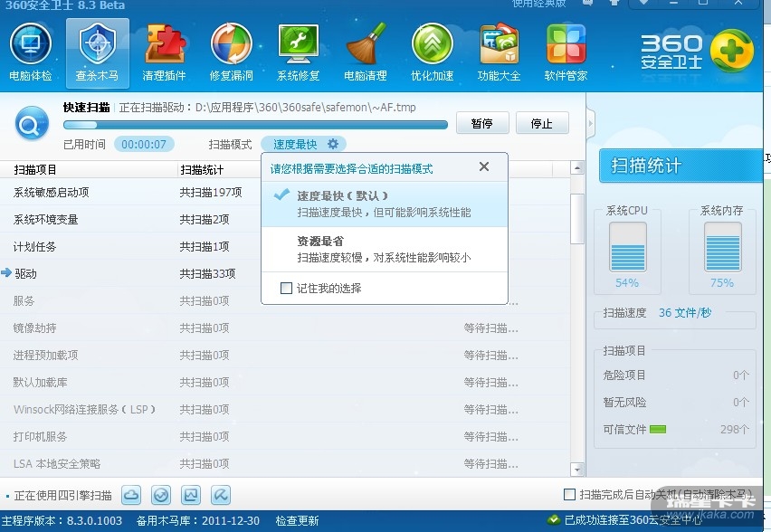Click elapsed time 00:00:07 value
The height and width of the screenshot is (532, 771).
(x=144, y=144)
